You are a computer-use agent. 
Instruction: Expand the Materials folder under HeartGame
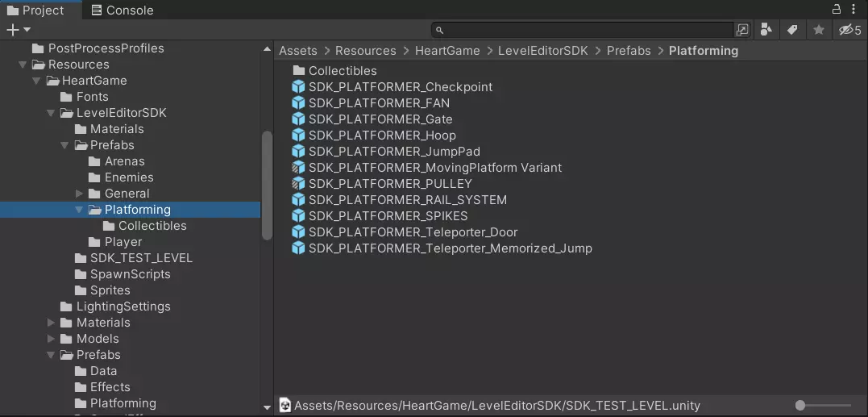[x=51, y=323]
